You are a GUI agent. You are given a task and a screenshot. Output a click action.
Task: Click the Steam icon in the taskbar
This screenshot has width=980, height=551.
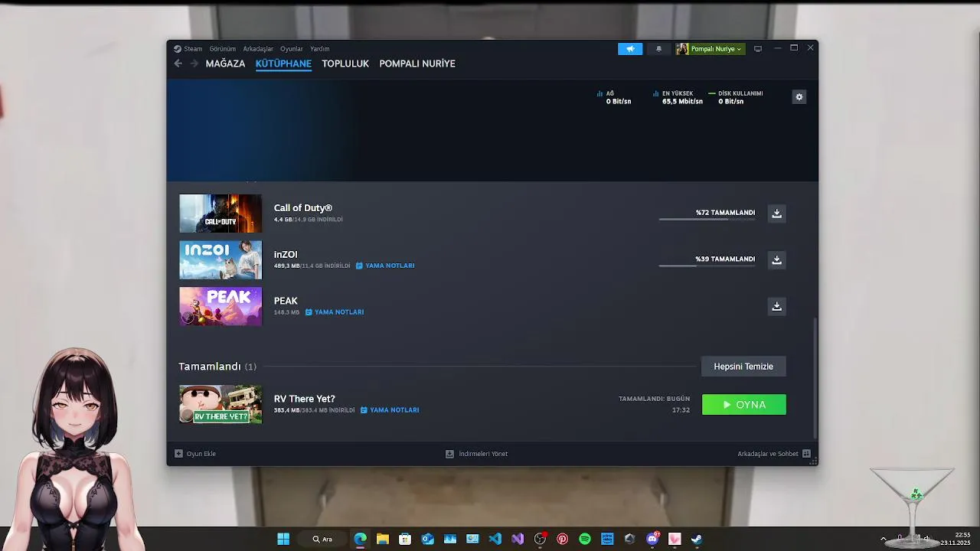(697, 539)
